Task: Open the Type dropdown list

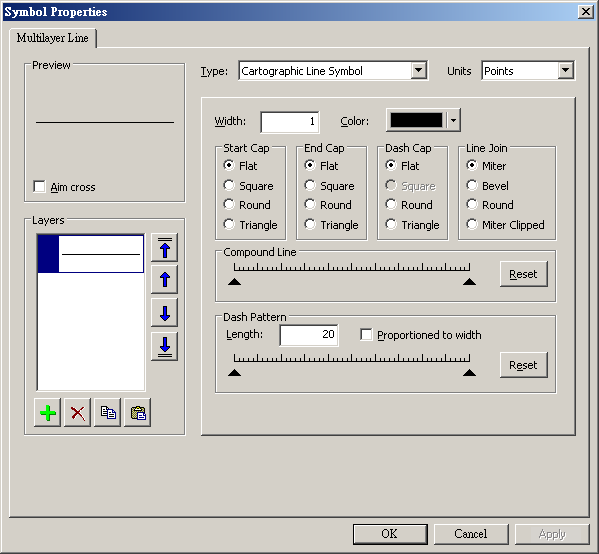Action: (418, 70)
